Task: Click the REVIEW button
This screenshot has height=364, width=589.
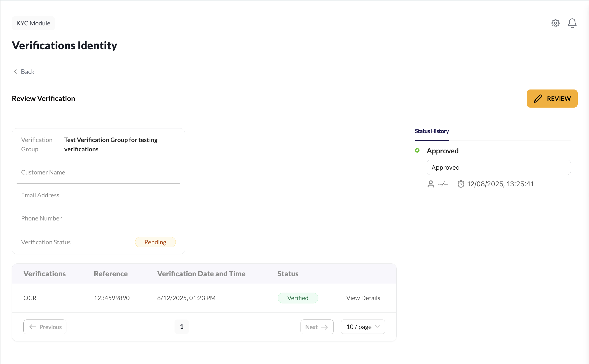Action: (552, 99)
